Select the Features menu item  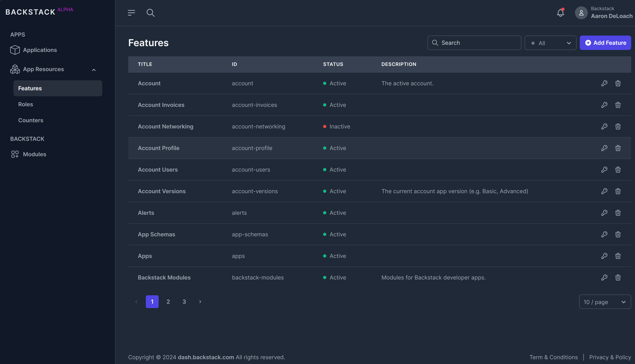pos(30,88)
